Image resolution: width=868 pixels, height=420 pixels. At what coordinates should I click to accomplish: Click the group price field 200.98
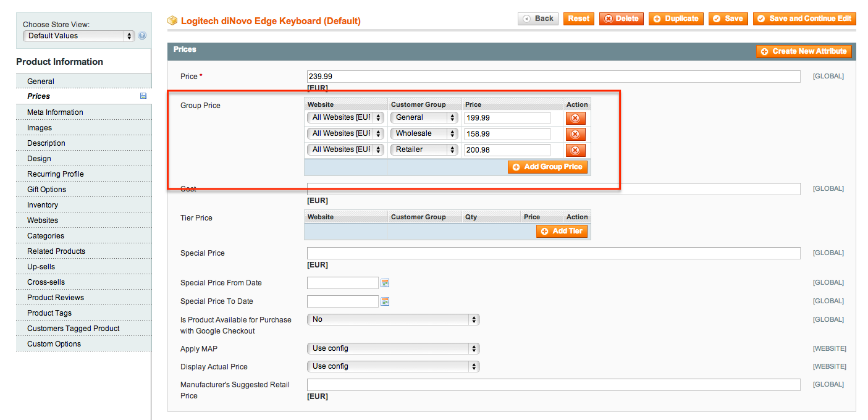point(507,150)
